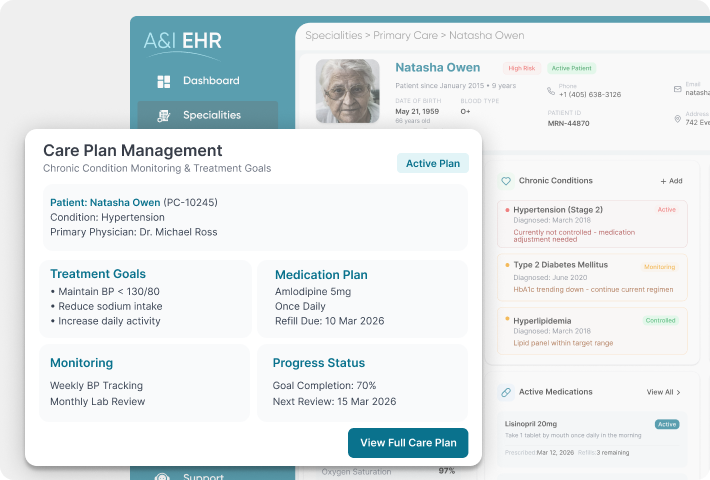The height and width of the screenshot is (480, 710).
Task: Open the Type 2 Diabetes Mellitus card
Action: [x=592, y=278]
